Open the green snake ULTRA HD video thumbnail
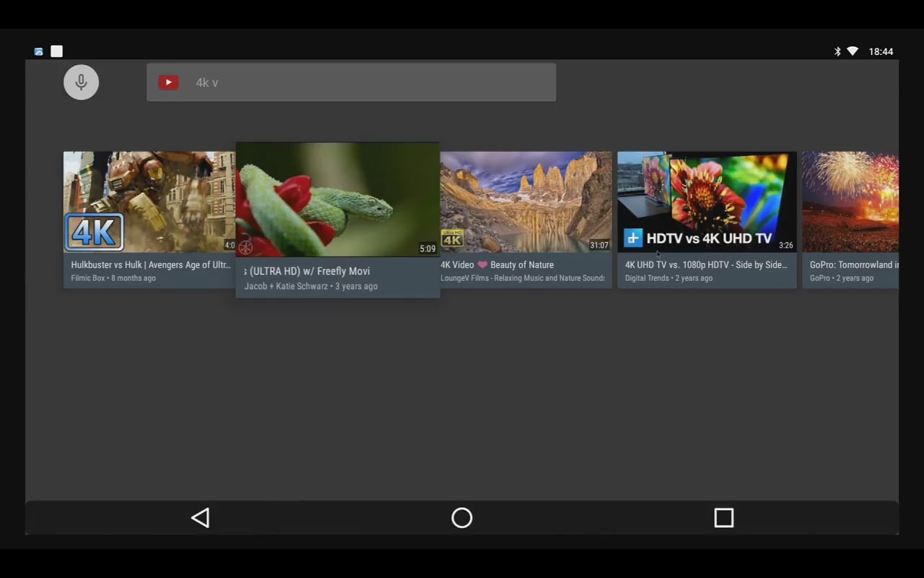 click(338, 199)
